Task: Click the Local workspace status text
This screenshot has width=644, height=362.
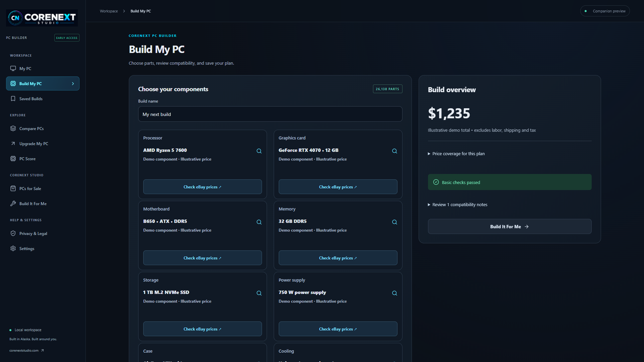Action: tap(28, 330)
